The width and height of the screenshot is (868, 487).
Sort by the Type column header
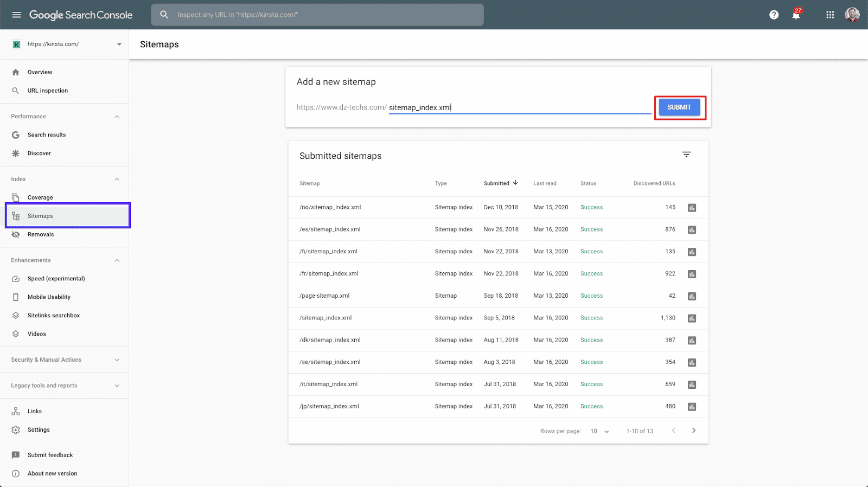click(441, 183)
